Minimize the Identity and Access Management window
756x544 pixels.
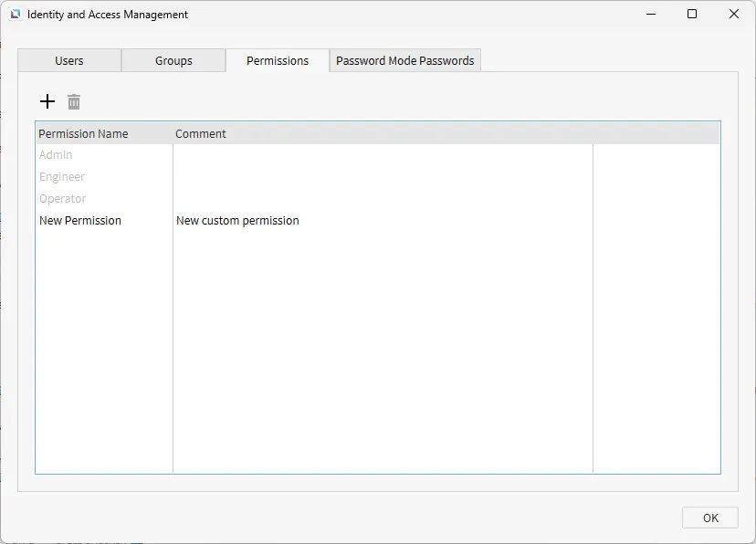[x=651, y=15]
